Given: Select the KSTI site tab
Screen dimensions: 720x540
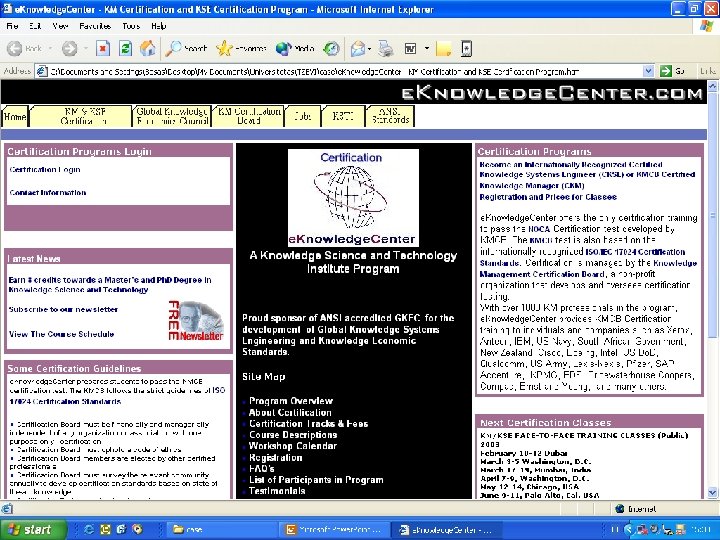Looking at the screenshot, I should point(343,116).
